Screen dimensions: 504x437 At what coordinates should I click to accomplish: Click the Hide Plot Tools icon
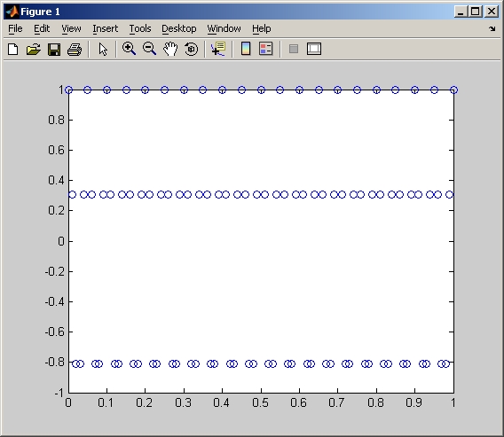tap(294, 49)
